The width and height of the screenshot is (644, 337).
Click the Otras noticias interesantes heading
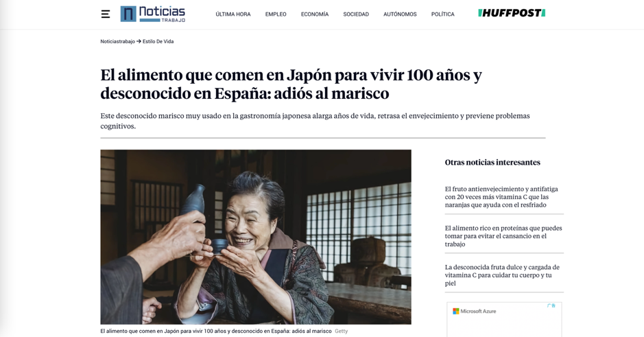492,163
